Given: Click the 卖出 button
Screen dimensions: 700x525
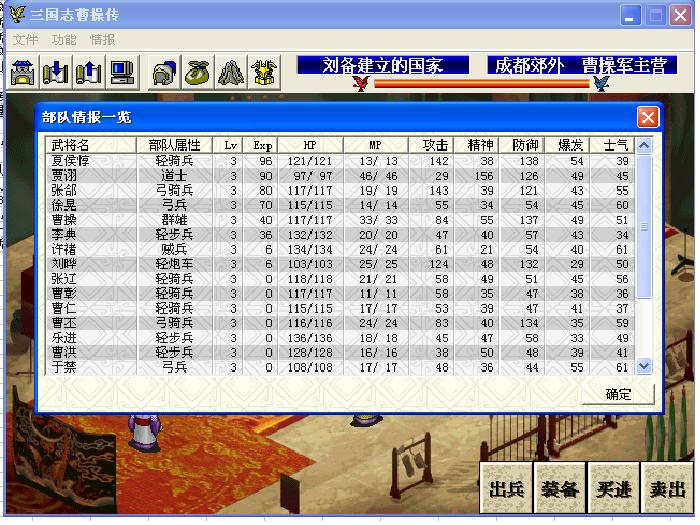Looking at the screenshot, I should [667, 488].
